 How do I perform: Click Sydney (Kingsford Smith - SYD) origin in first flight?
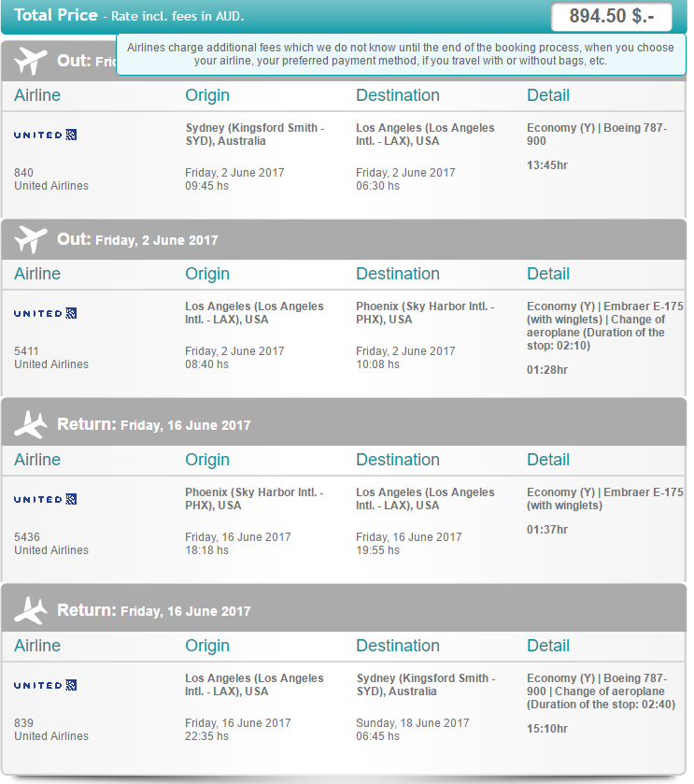[255, 134]
